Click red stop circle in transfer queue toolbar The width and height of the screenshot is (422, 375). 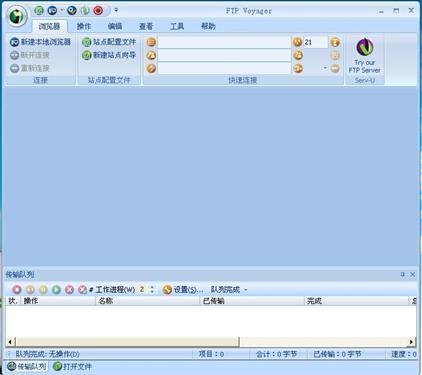pyautogui.click(x=17, y=289)
